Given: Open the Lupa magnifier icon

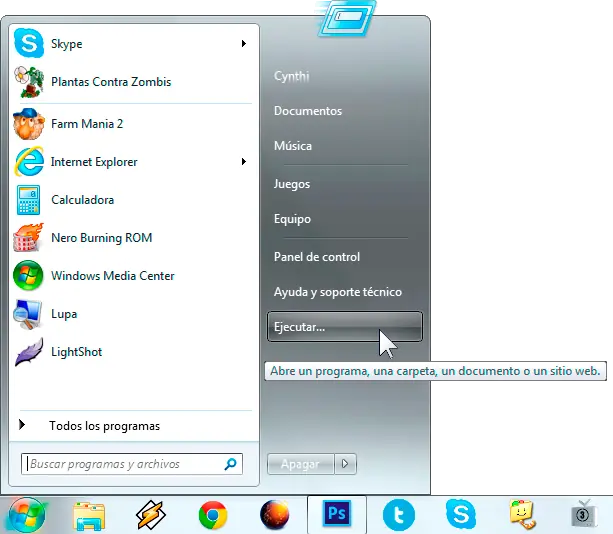Looking at the screenshot, I should [27, 314].
